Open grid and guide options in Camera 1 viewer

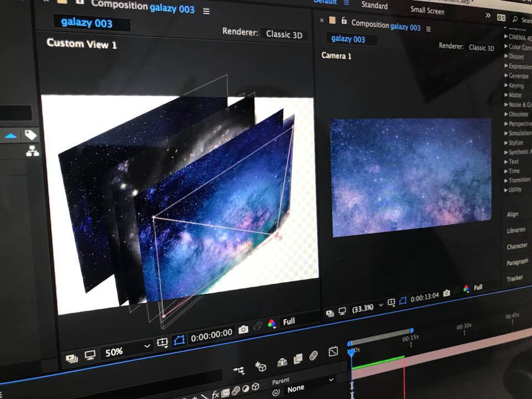click(392, 303)
